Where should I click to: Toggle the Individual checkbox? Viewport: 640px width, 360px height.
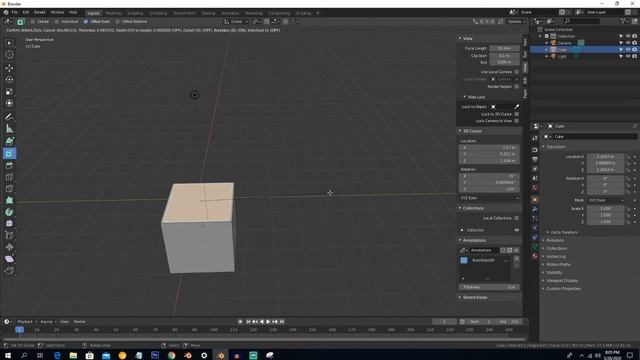[x=57, y=22]
